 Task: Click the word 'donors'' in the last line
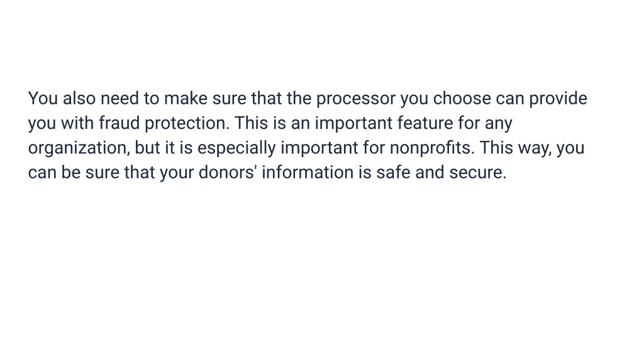pos(228,172)
